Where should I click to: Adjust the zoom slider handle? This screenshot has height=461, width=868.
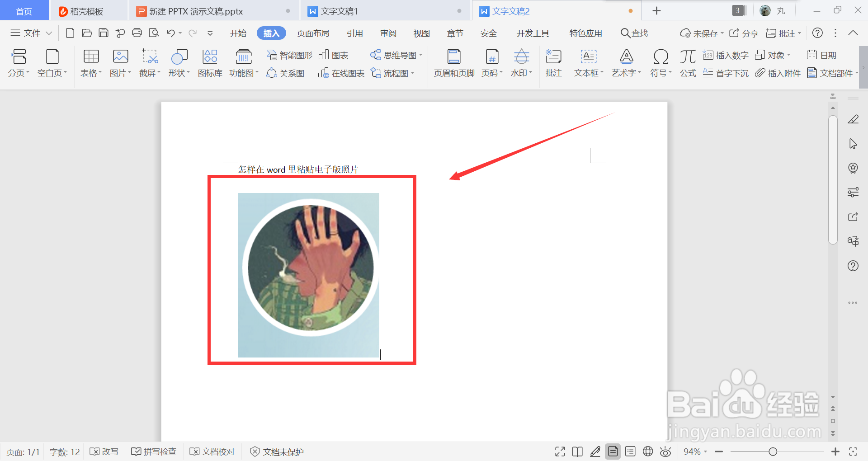point(773,452)
